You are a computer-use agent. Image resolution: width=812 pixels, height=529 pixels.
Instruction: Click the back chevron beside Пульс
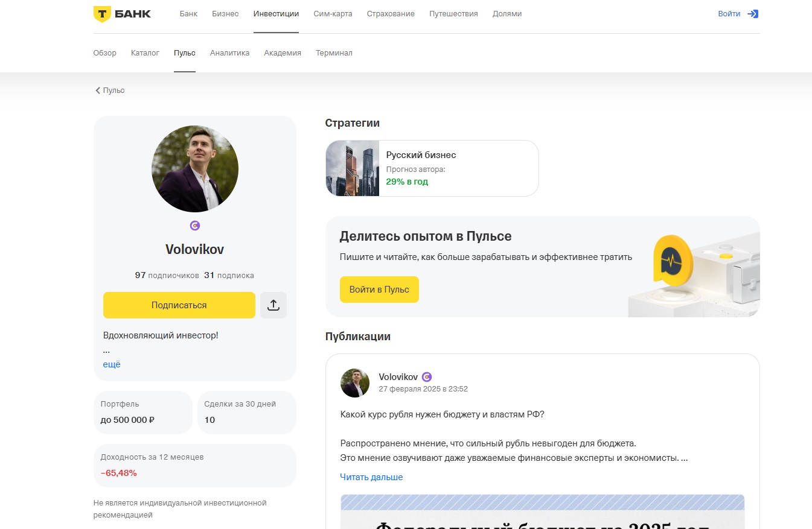tap(98, 90)
